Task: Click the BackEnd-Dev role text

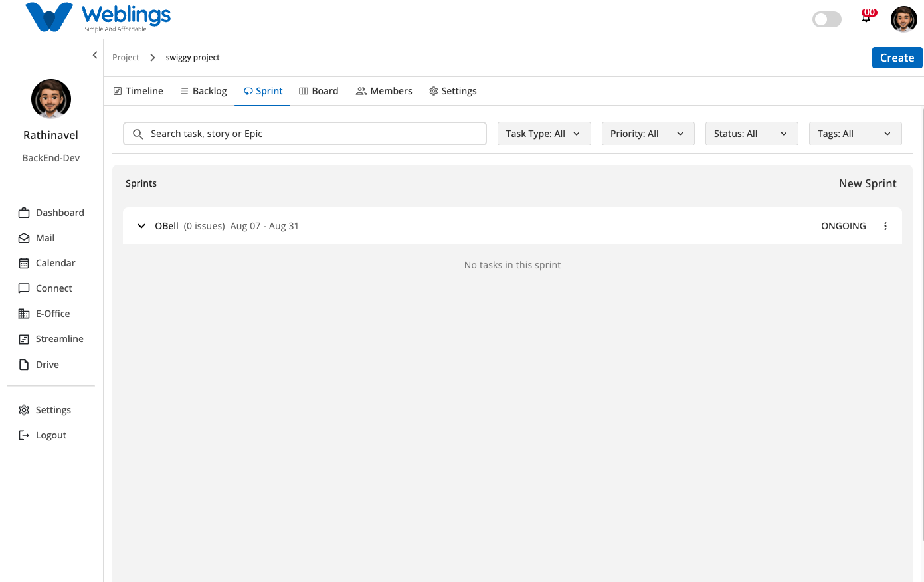Action: tap(51, 158)
